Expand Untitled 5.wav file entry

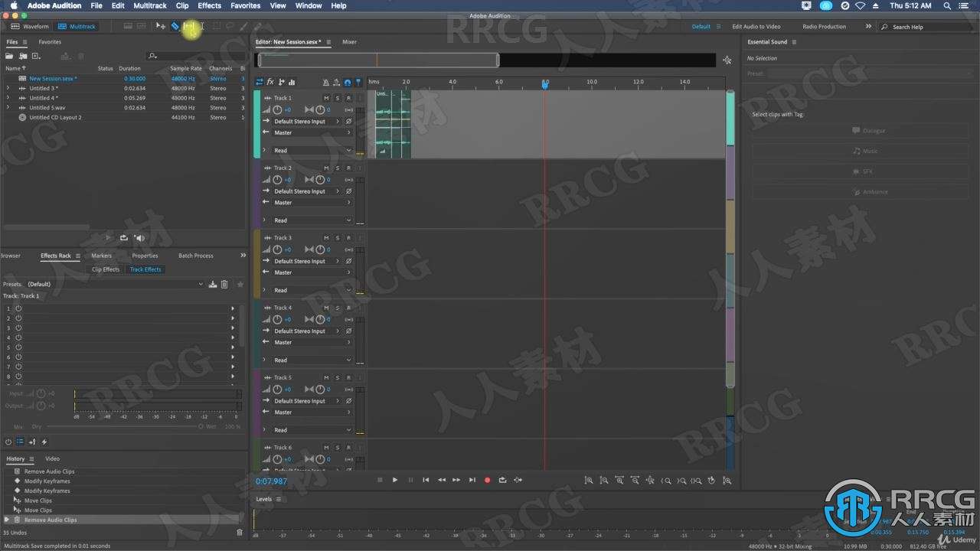pyautogui.click(x=8, y=108)
